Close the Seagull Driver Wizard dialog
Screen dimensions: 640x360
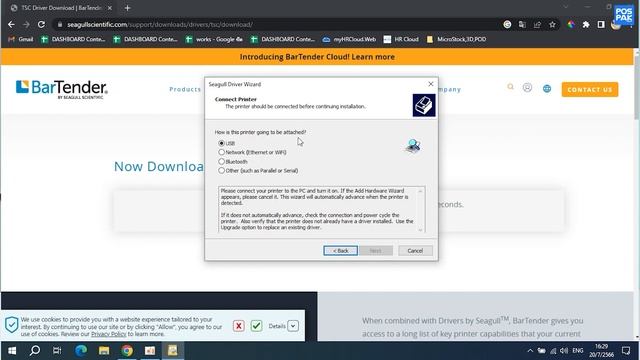point(431,84)
